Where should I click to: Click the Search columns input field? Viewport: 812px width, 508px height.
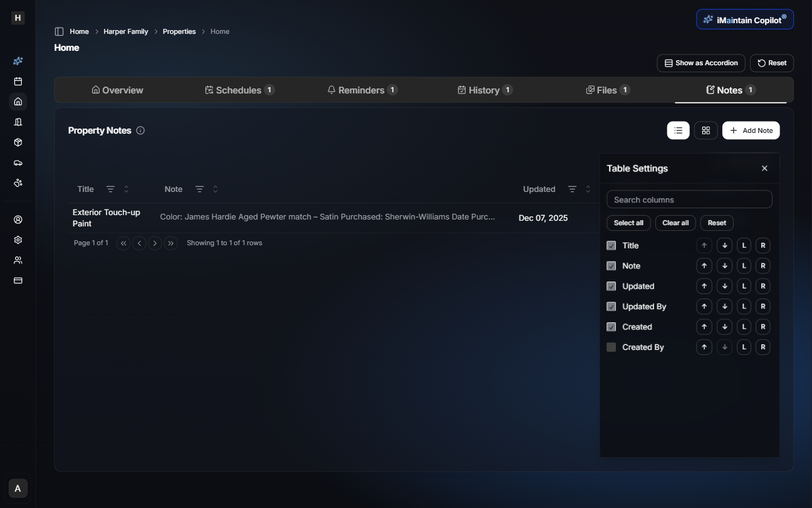tap(689, 199)
